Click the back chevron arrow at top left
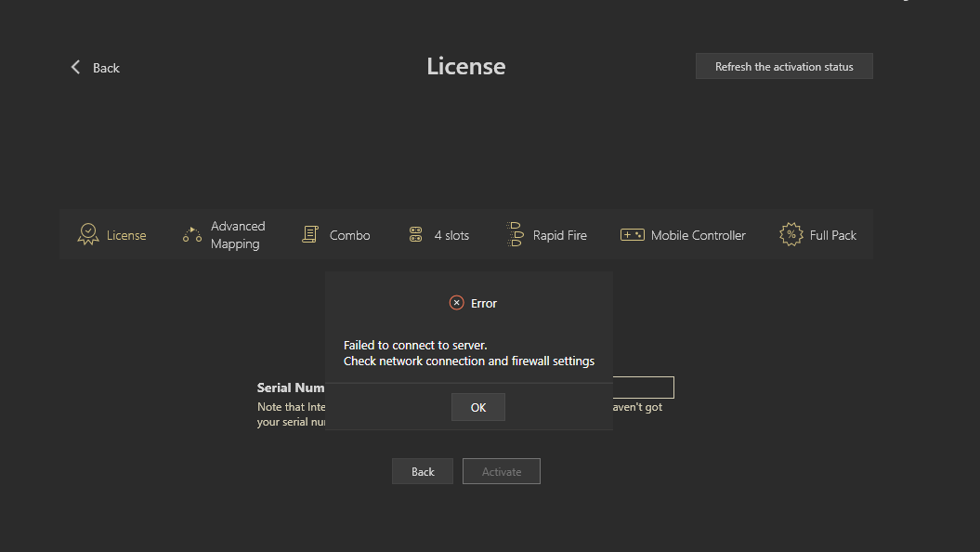The width and height of the screenshot is (980, 552). point(76,67)
